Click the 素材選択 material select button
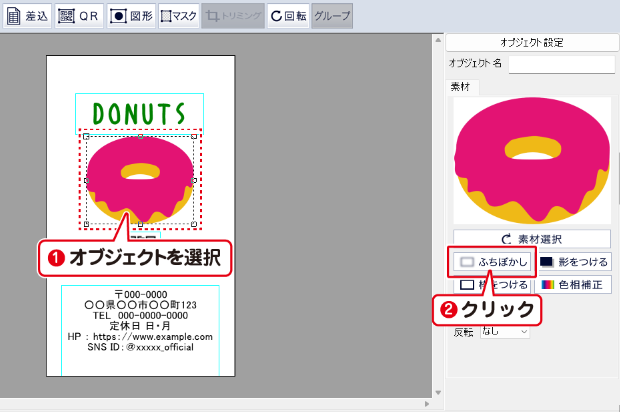The width and height of the screenshot is (620, 412). coord(531,239)
